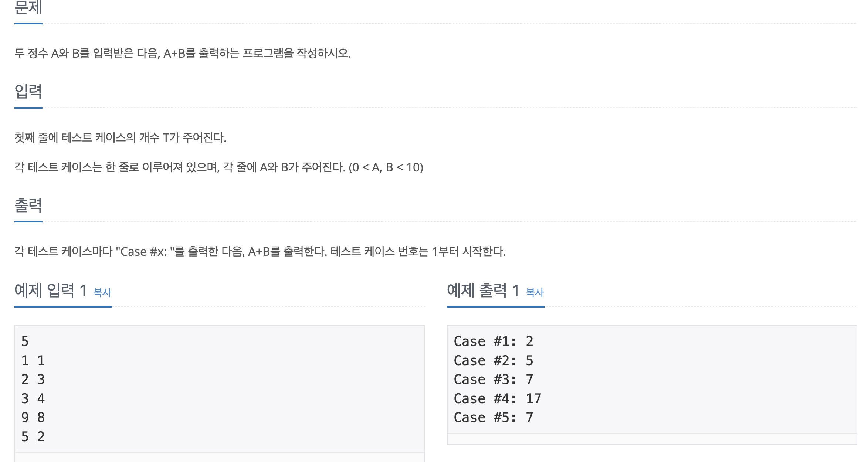
Task: Copy the sample input with 복사 link
Action: point(102,292)
